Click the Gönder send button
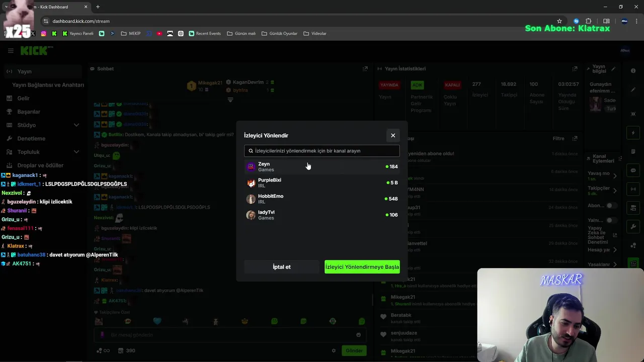The height and width of the screenshot is (362, 644). pyautogui.click(x=354, y=351)
